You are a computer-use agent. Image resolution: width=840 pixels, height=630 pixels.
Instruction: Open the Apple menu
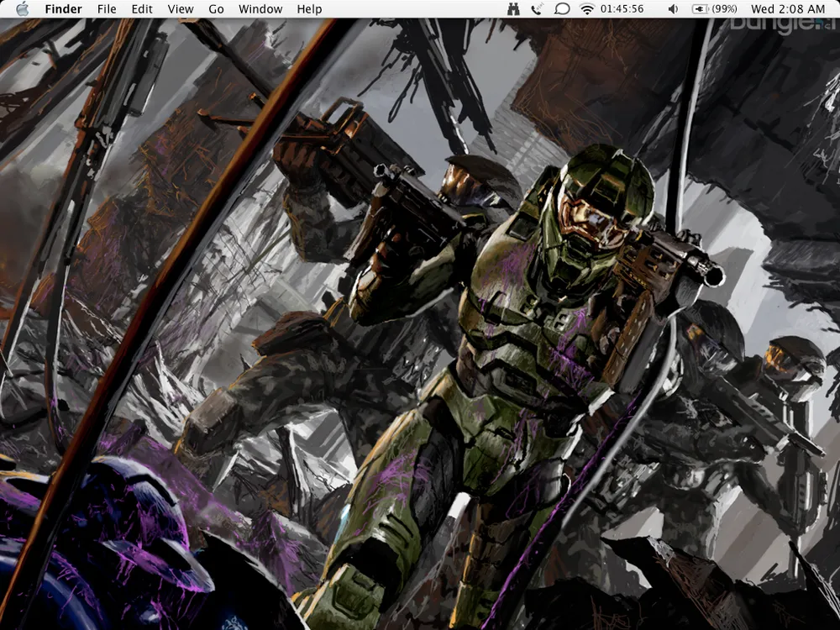pyautogui.click(x=22, y=9)
